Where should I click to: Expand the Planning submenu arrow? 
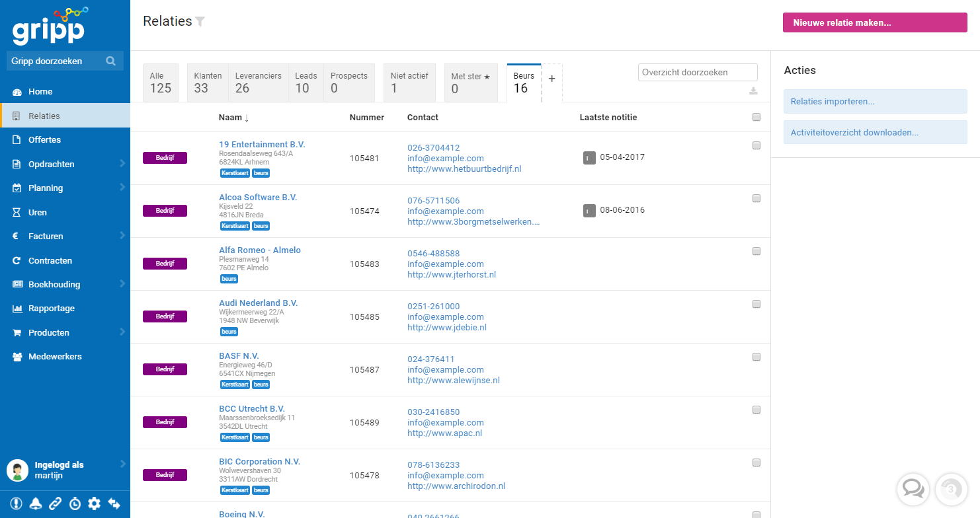coord(122,188)
